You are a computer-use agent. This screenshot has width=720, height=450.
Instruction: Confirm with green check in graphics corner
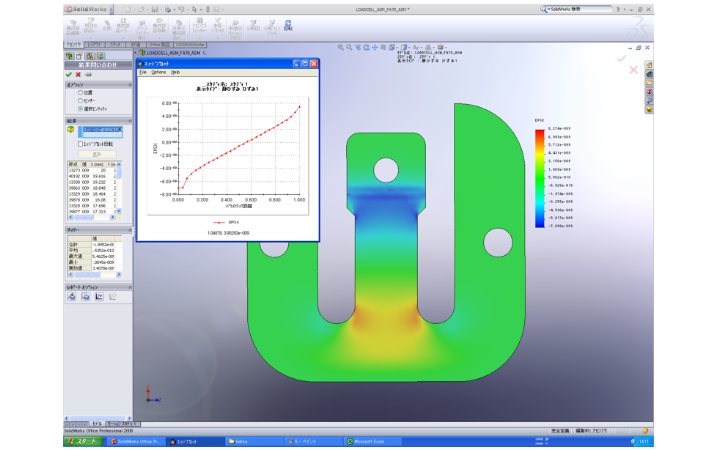[x=621, y=58]
